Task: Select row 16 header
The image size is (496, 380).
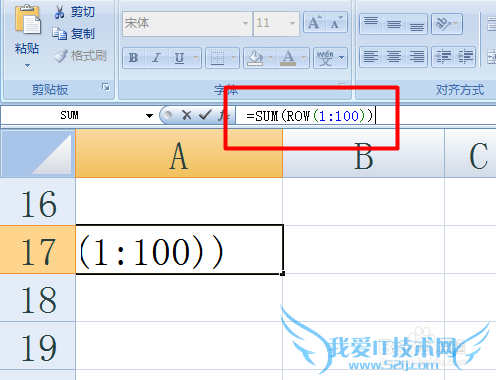Action: click(38, 202)
